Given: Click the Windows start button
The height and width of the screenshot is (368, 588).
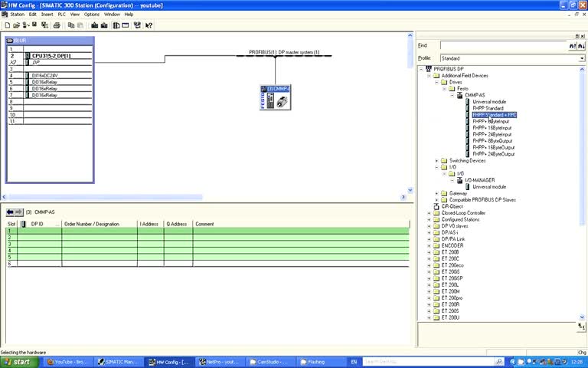Looking at the screenshot, I should [18, 362].
